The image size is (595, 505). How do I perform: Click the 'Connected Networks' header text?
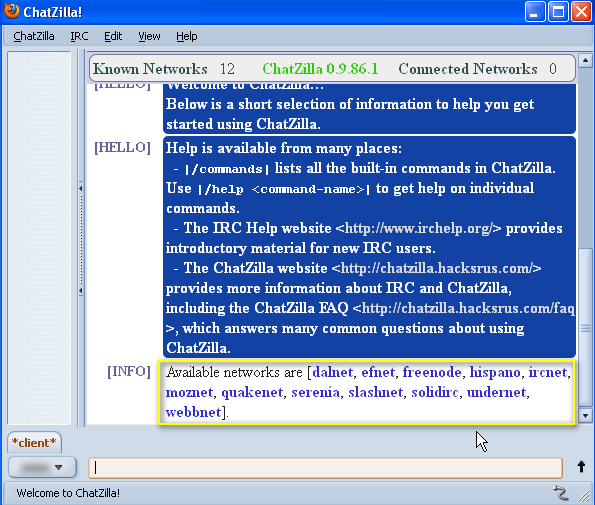click(x=468, y=69)
